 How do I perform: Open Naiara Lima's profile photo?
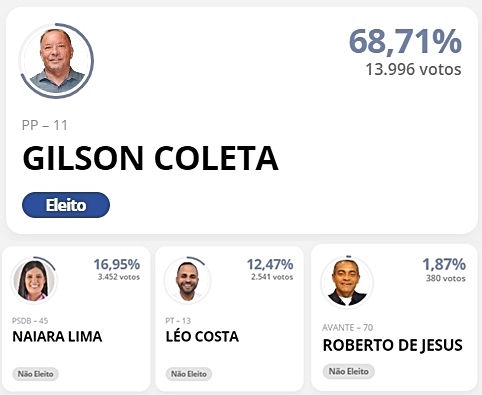click(x=34, y=280)
